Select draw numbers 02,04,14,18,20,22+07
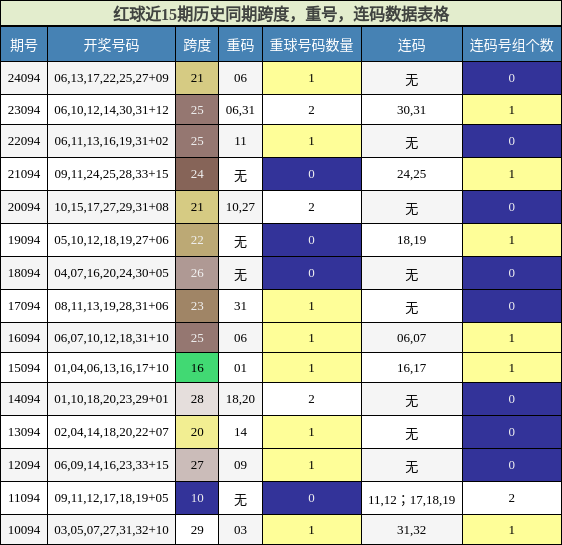This screenshot has height=545, width=562. click(x=111, y=432)
